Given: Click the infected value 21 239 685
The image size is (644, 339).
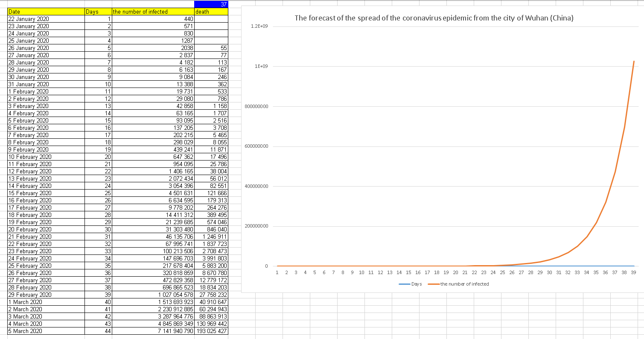Looking at the screenshot, I should coord(153,222).
